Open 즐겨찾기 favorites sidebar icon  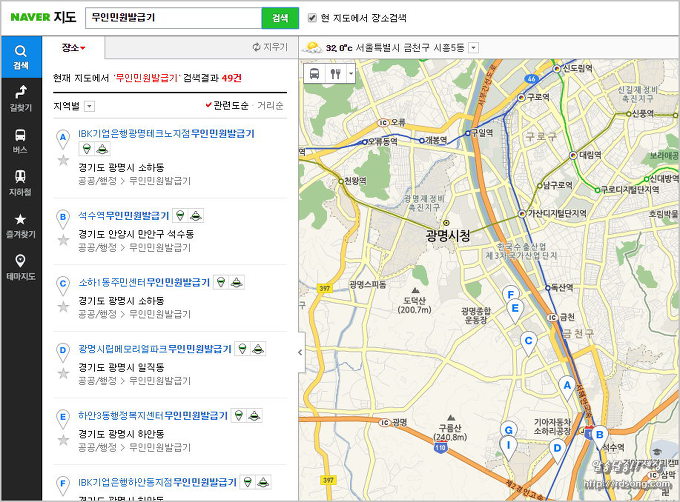point(21,225)
